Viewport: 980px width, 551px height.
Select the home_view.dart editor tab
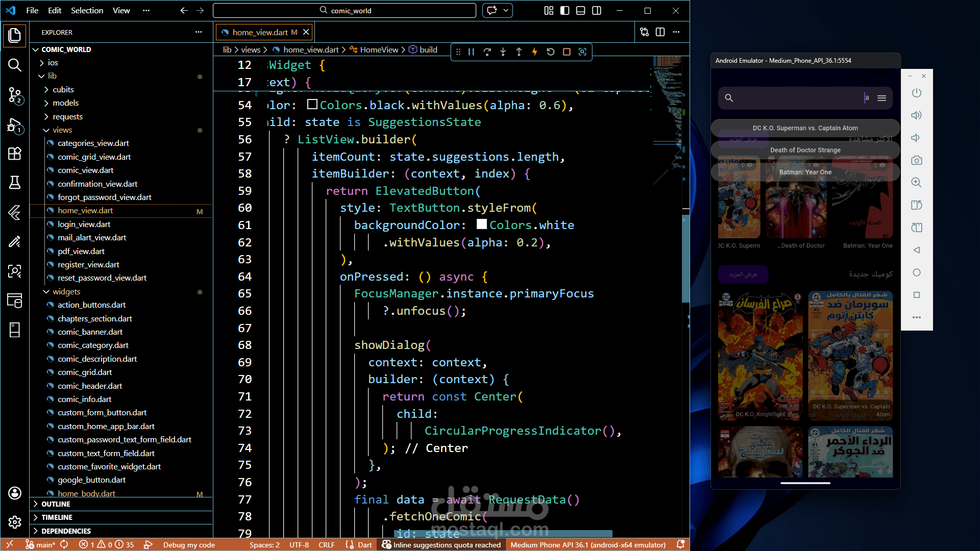(x=260, y=32)
